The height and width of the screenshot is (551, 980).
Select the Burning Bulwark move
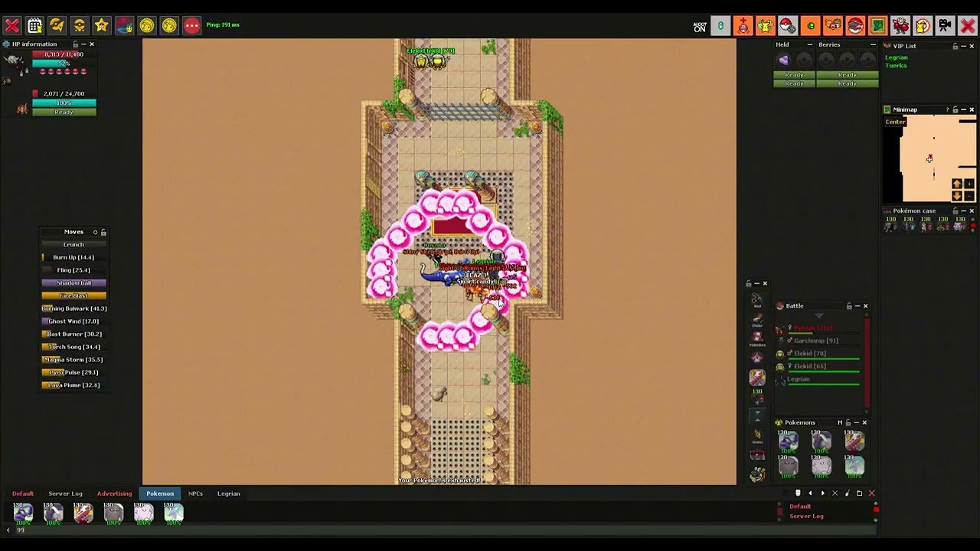click(x=74, y=308)
